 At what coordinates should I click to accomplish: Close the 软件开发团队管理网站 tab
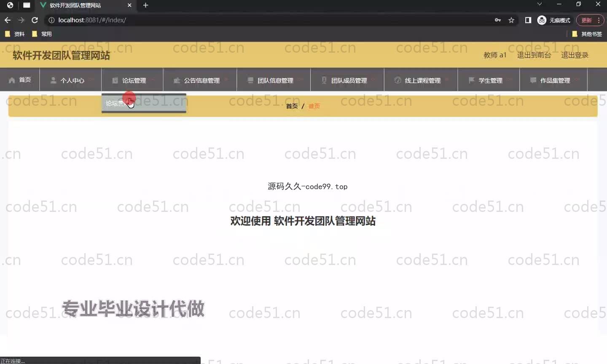coord(129,5)
